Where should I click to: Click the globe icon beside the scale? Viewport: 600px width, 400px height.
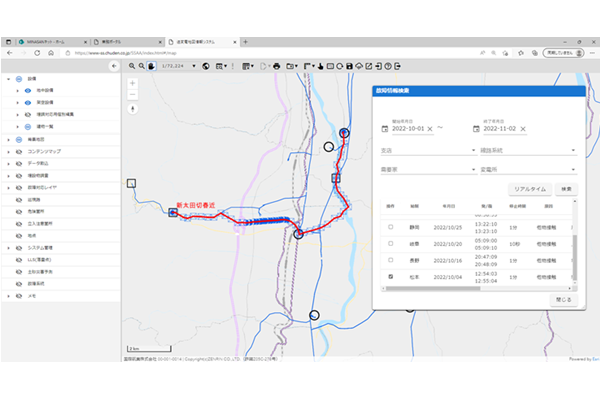(205, 66)
